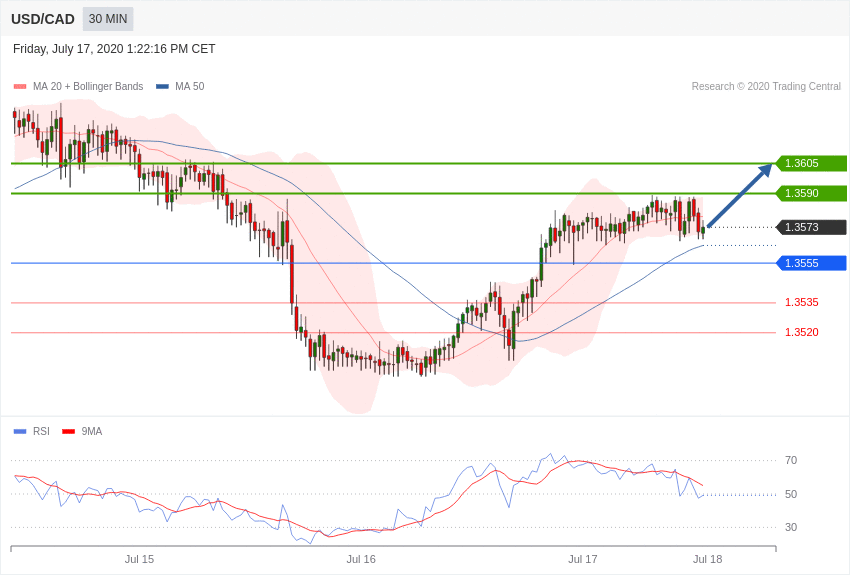
Task: Select the 1.3605 resistance price label
Action: click(x=812, y=163)
